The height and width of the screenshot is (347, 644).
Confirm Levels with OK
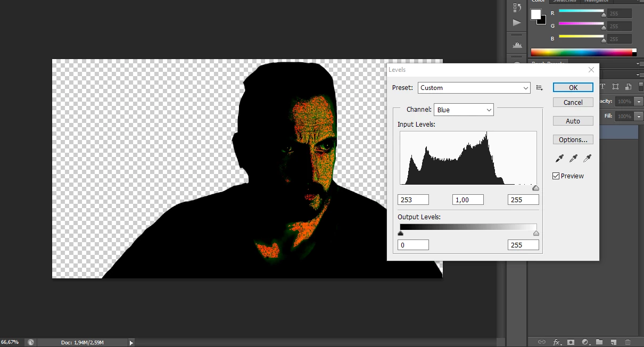(x=573, y=87)
